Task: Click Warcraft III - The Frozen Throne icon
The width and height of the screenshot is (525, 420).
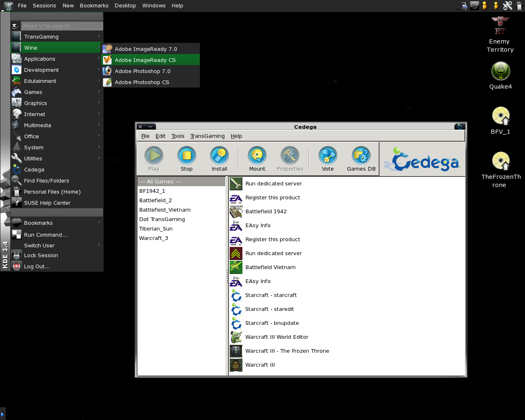Action: [236, 351]
